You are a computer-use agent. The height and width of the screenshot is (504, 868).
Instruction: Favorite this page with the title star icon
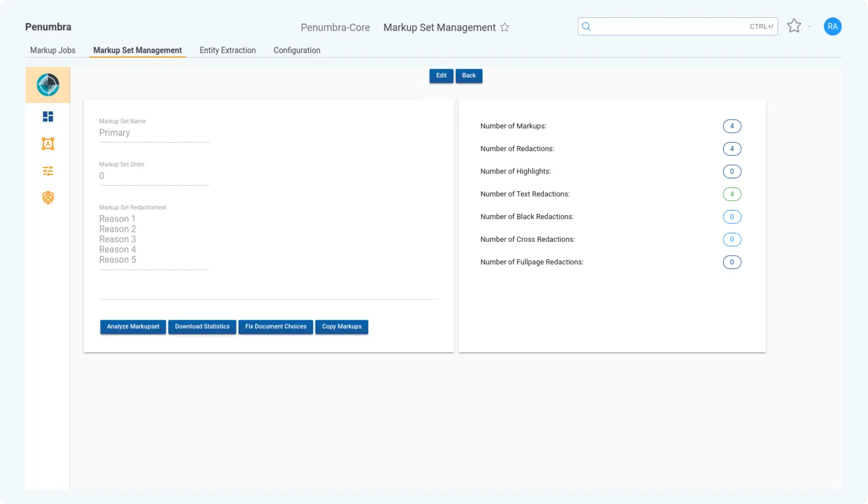click(505, 27)
